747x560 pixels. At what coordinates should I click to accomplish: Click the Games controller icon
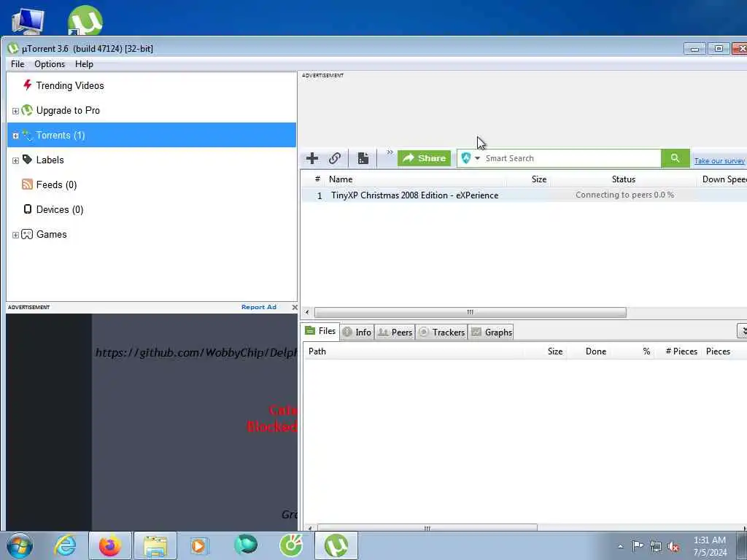(x=27, y=234)
